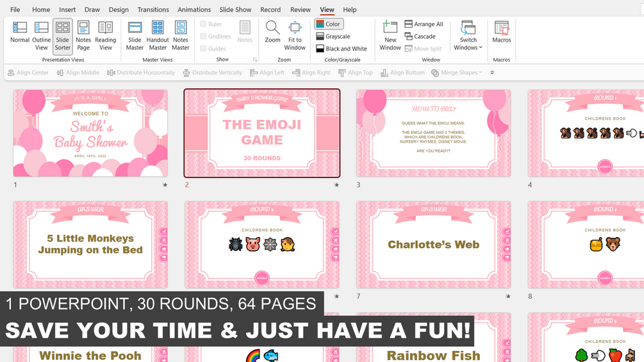Switch to the Design tab
This screenshot has width=644, height=362.
click(119, 10)
